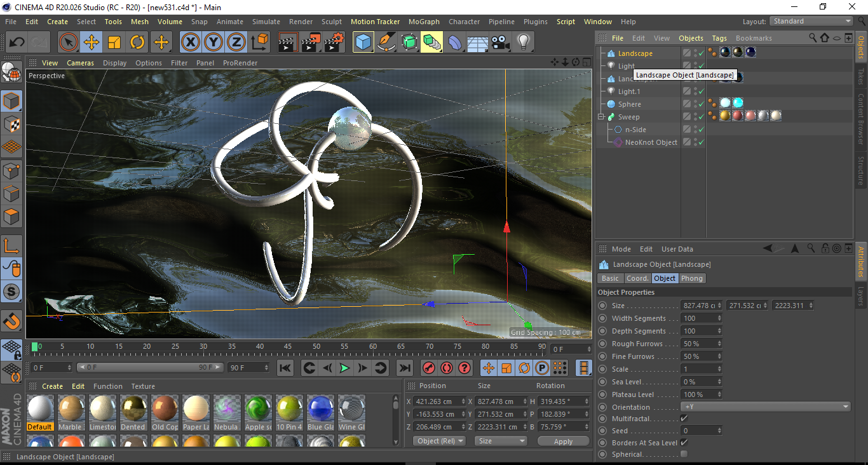The width and height of the screenshot is (868, 465).
Task: Switch to Points mode
Action: pos(12,170)
